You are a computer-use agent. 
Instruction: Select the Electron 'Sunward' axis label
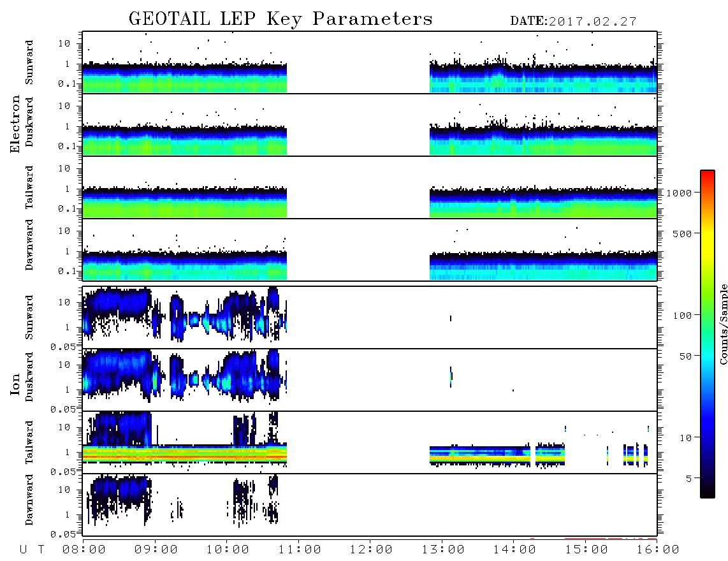tap(29, 62)
